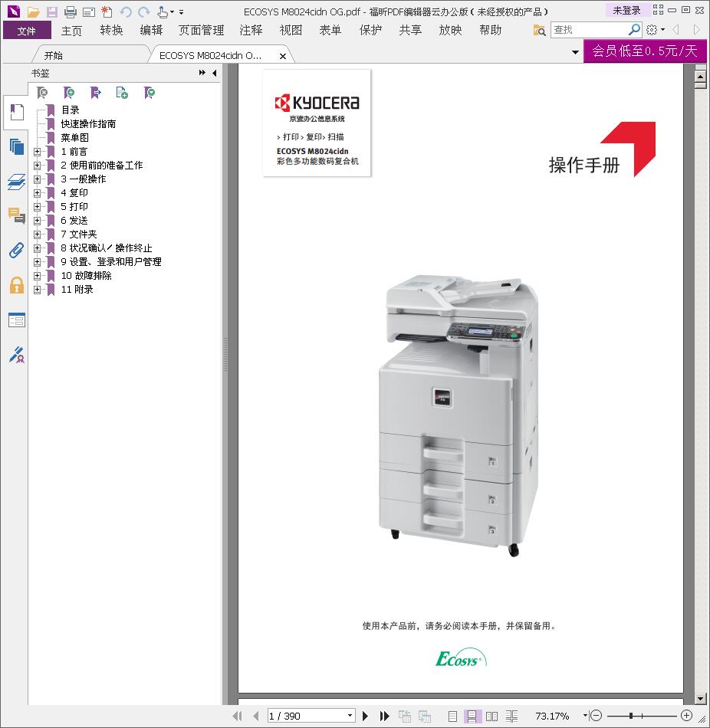
Task: Redo the last undone action
Action: coord(144,11)
